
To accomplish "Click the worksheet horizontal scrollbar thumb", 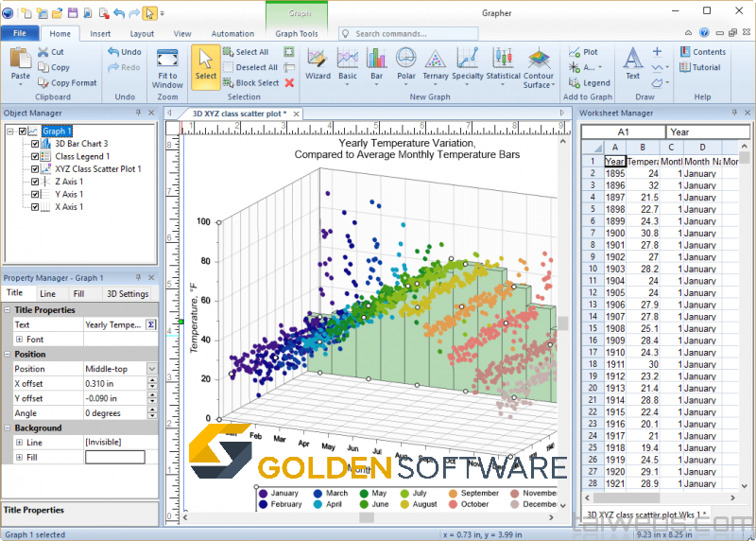I will tap(627, 497).
